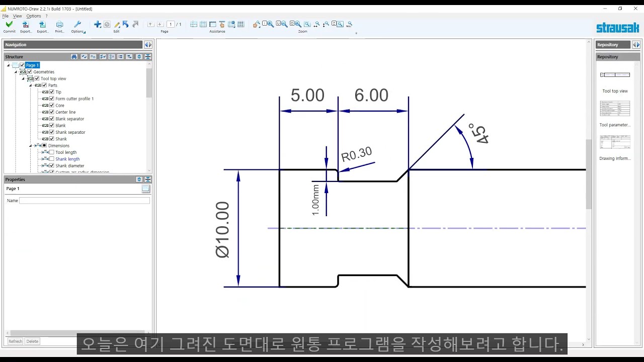Click the green Commit checkmark icon
Image resolution: width=644 pixels, height=362 pixels.
[x=9, y=24]
